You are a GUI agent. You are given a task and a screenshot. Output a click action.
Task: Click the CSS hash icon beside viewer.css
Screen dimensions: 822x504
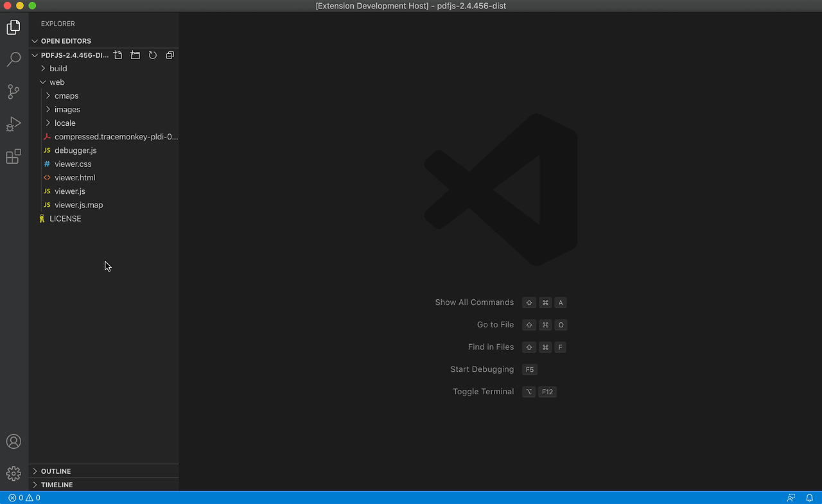(x=47, y=164)
